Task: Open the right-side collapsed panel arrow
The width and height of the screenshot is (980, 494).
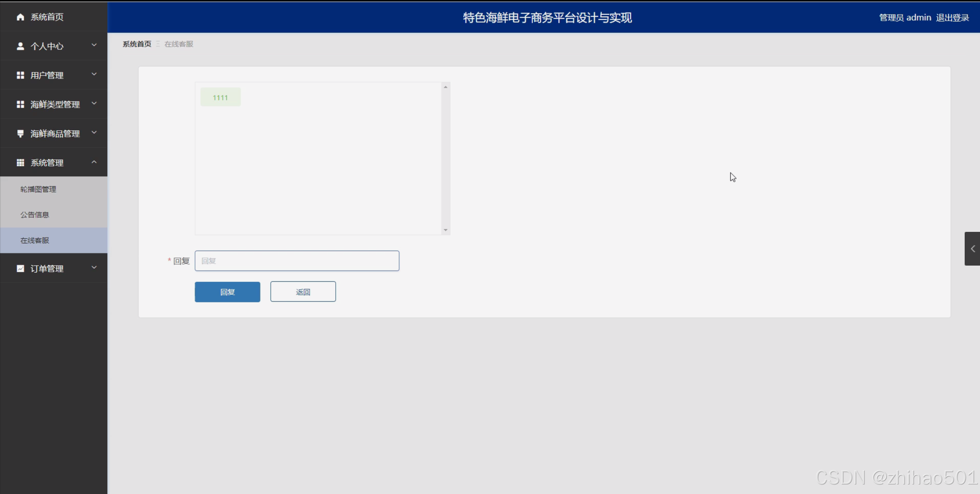Action: click(972, 249)
